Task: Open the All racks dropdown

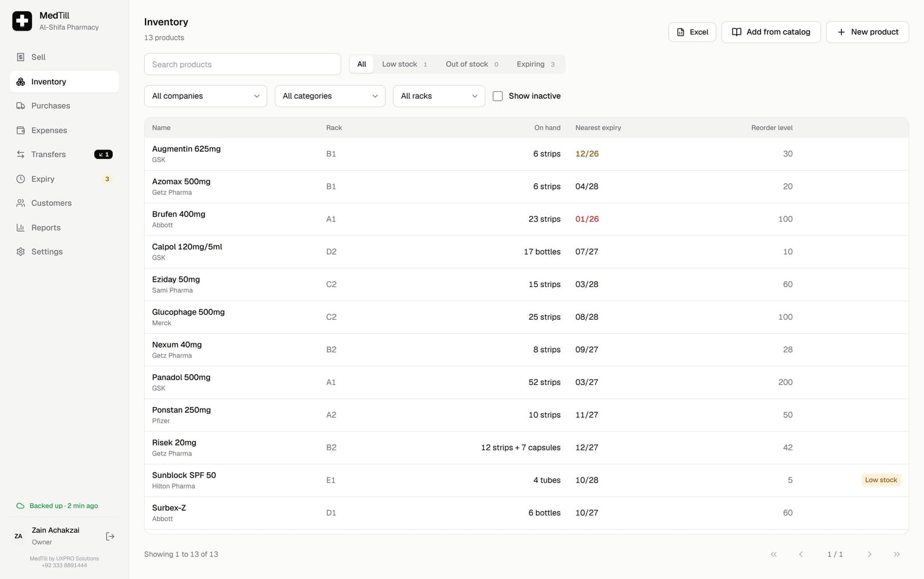Action: pyautogui.click(x=439, y=96)
